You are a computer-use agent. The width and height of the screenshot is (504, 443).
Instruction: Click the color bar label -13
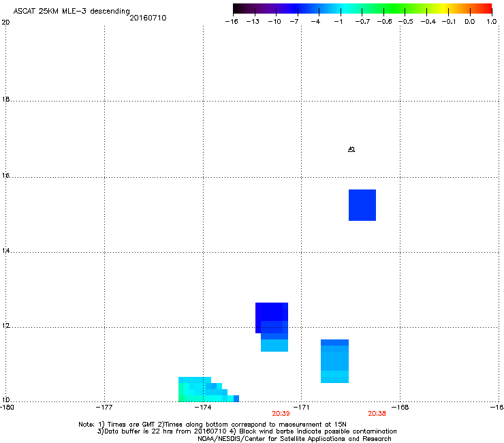[x=253, y=22]
